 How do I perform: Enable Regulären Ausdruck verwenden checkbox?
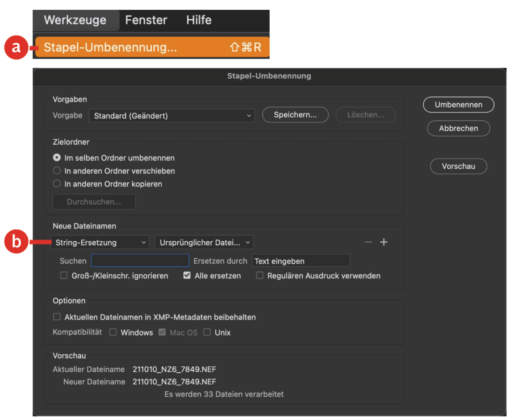click(x=260, y=275)
